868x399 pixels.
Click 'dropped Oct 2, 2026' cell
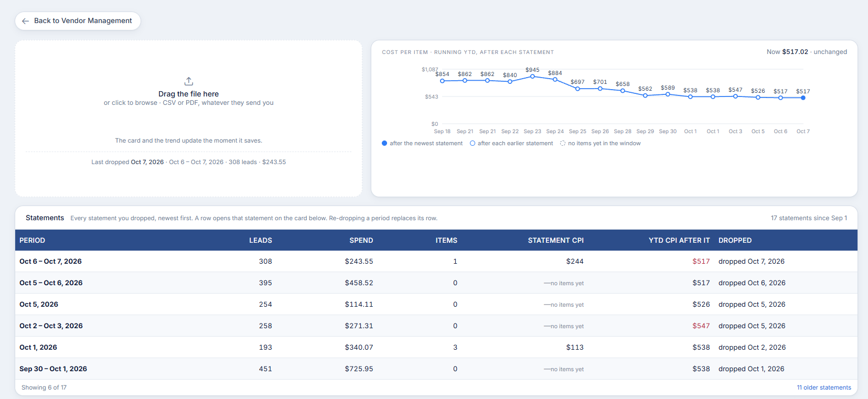pos(752,347)
